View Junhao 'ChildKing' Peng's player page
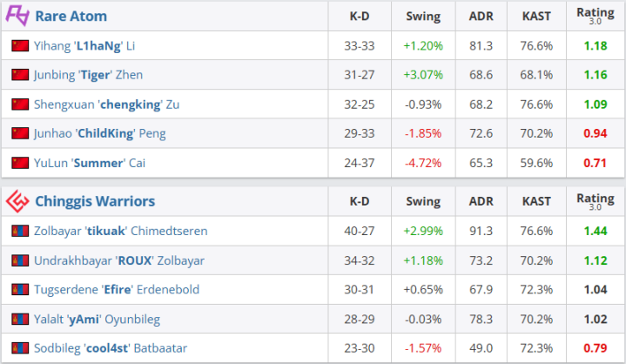 (x=99, y=134)
